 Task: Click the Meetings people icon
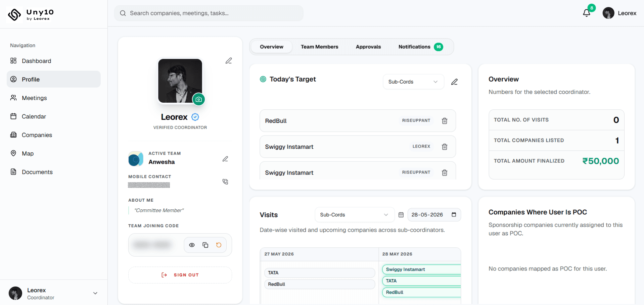point(13,98)
